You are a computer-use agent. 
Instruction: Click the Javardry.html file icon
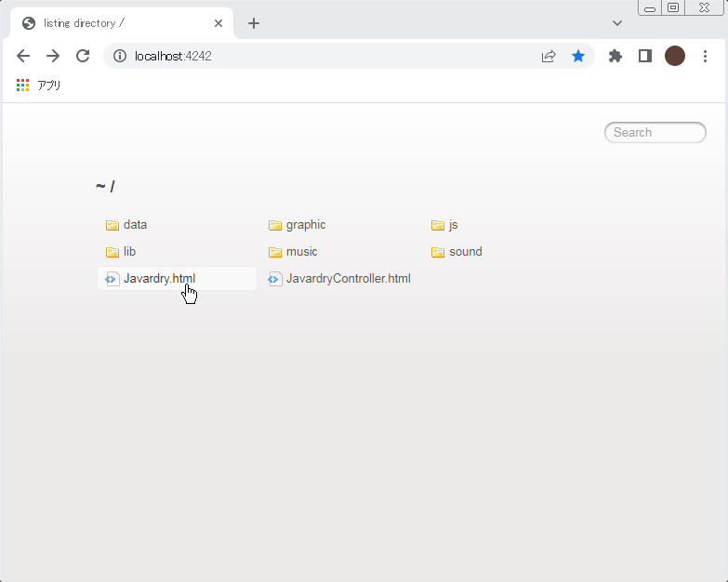(x=112, y=279)
